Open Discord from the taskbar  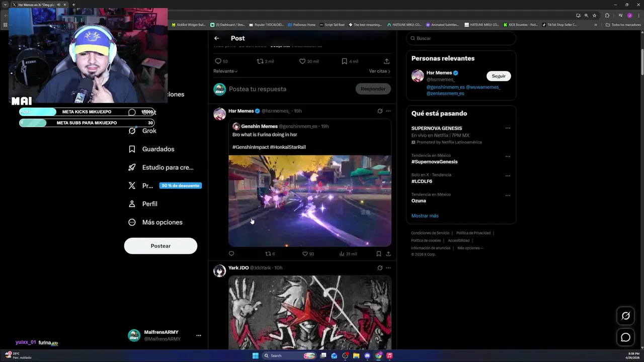coord(367,355)
